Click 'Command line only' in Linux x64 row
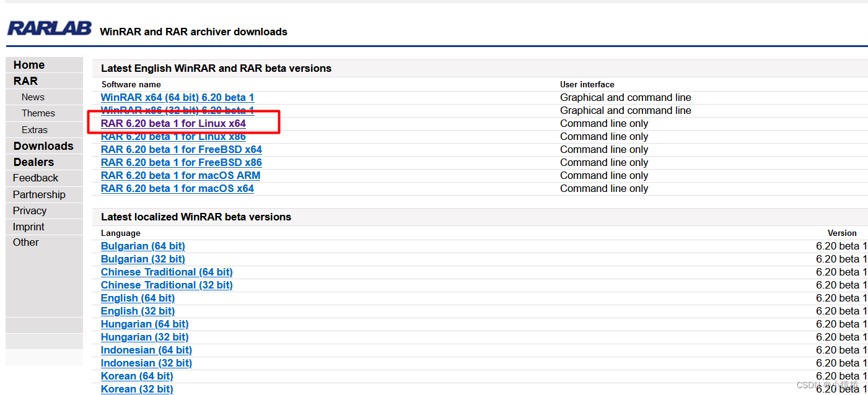This screenshot has width=868, height=395. click(x=604, y=124)
